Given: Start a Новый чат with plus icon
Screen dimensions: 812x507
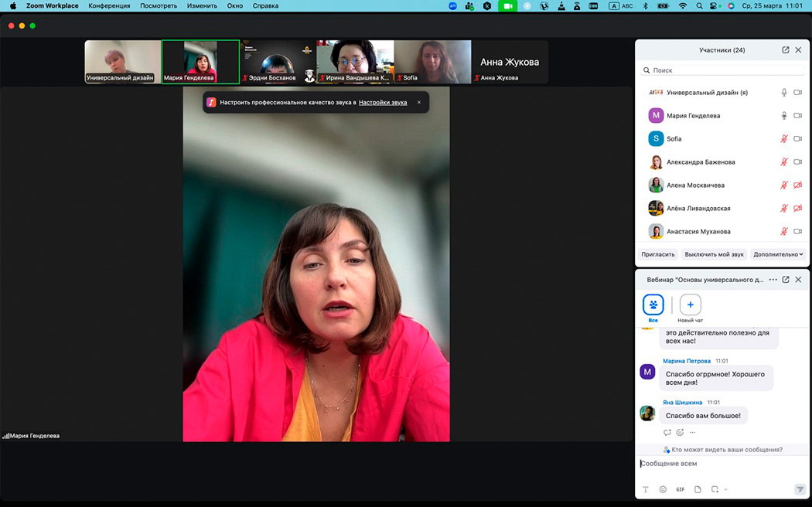Looking at the screenshot, I should click(x=690, y=305).
